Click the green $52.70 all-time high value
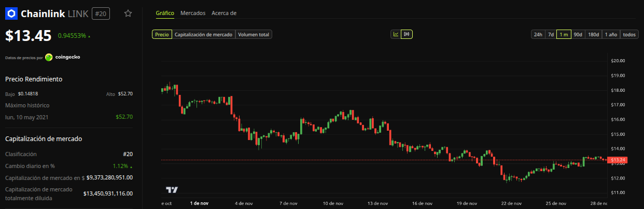This screenshot has height=209, width=644. point(124,117)
